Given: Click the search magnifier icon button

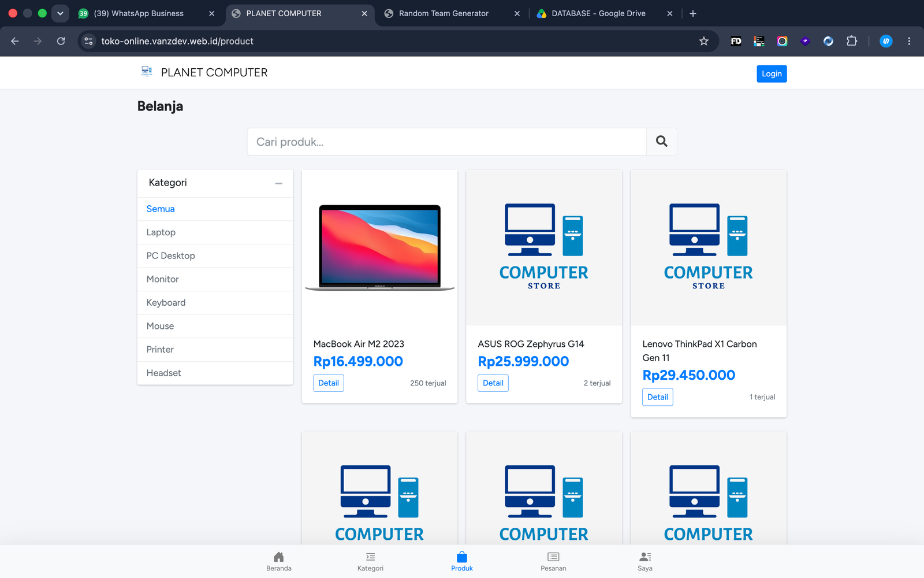Looking at the screenshot, I should coord(661,142).
